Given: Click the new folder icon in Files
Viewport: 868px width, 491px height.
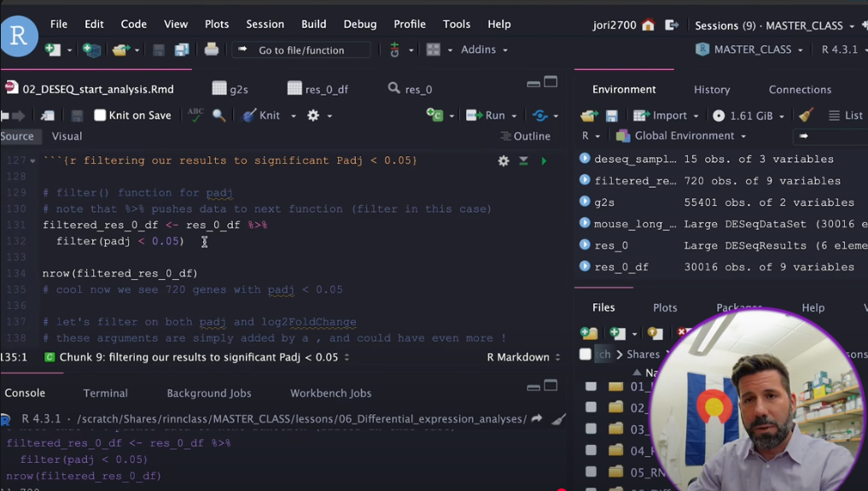Looking at the screenshot, I should (589, 333).
